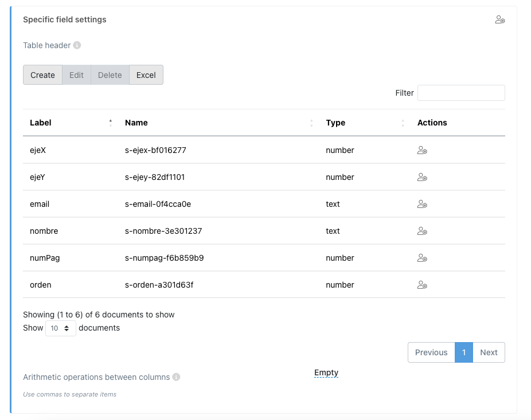The image size is (531, 420).
Task: Go to Next page
Action: click(489, 352)
